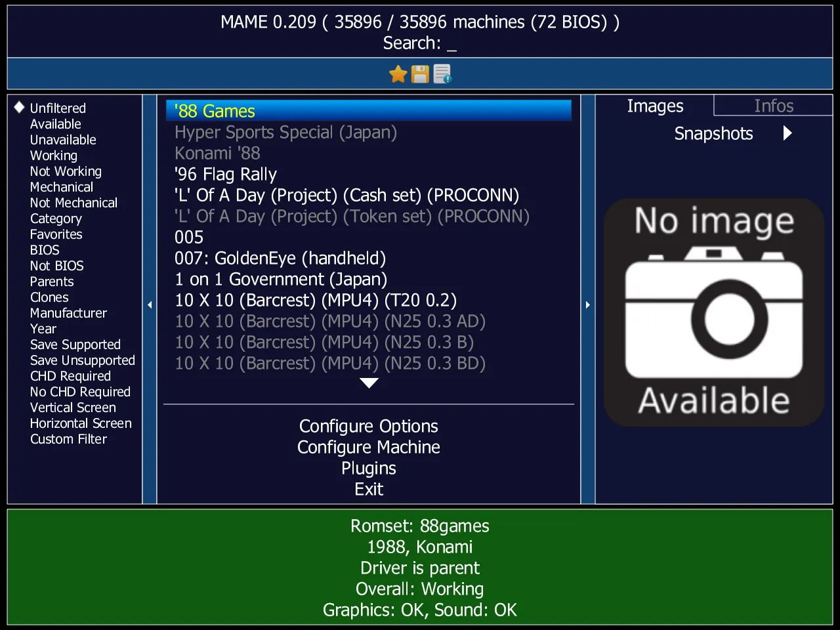Click the right edge panel arrow
840x630 pixels.
click(587, 304)
